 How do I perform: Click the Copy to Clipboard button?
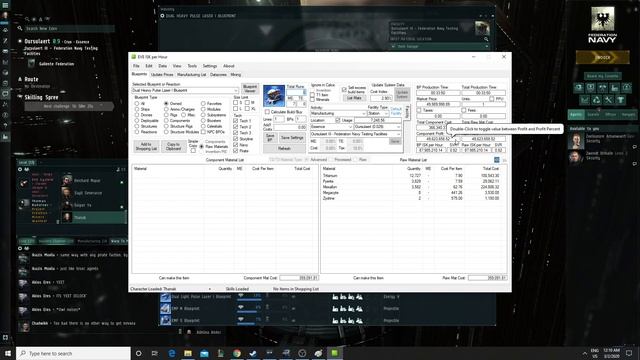coord(173,147)
